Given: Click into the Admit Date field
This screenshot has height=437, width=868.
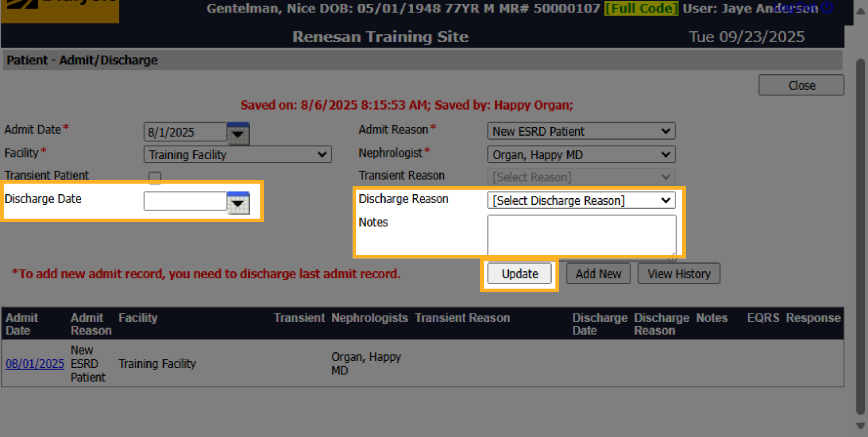Looking at the screenshot, I should pyautogui.click(x=185, y=132).
